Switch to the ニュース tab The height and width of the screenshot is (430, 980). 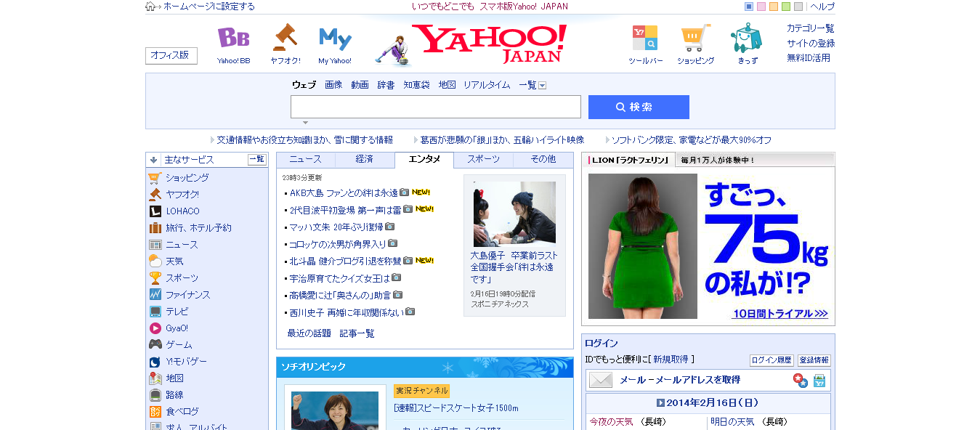(305, 159)
